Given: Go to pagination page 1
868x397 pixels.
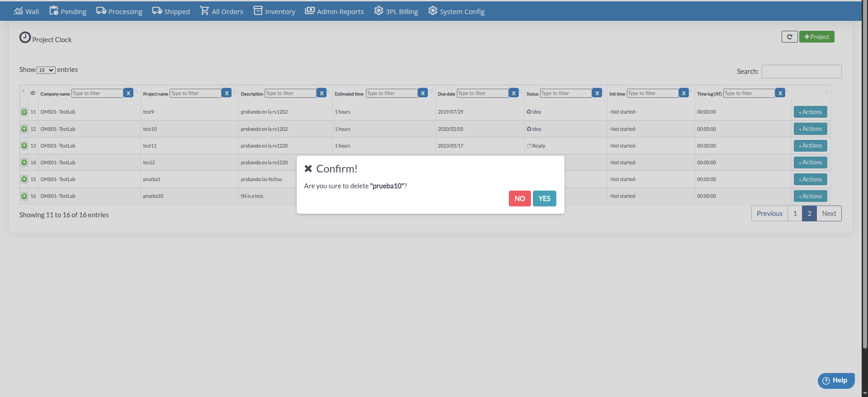Looking at the screenshot, I should (x=795, y=214).
